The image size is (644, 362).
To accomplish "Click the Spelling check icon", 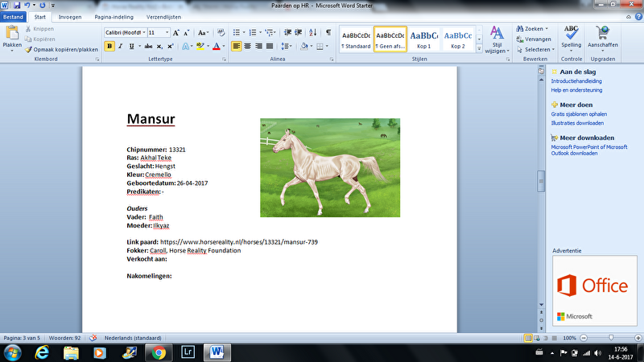I will pos(571,34).
